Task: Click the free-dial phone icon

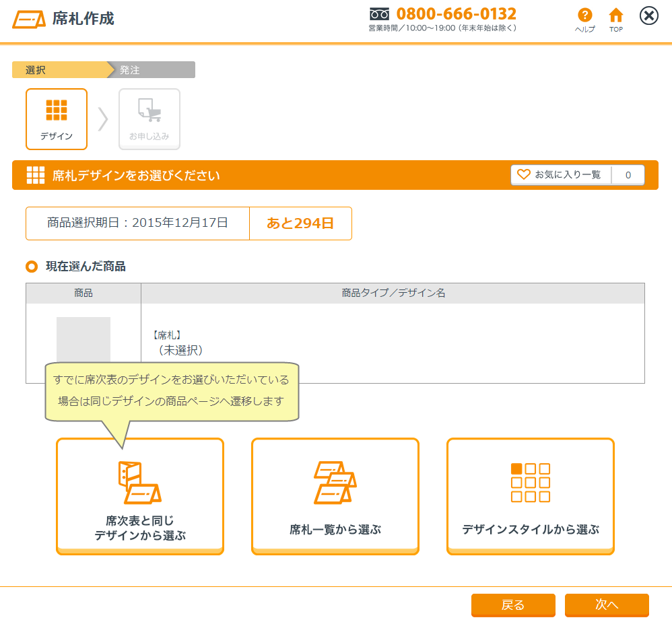Action: coord(380,14)
